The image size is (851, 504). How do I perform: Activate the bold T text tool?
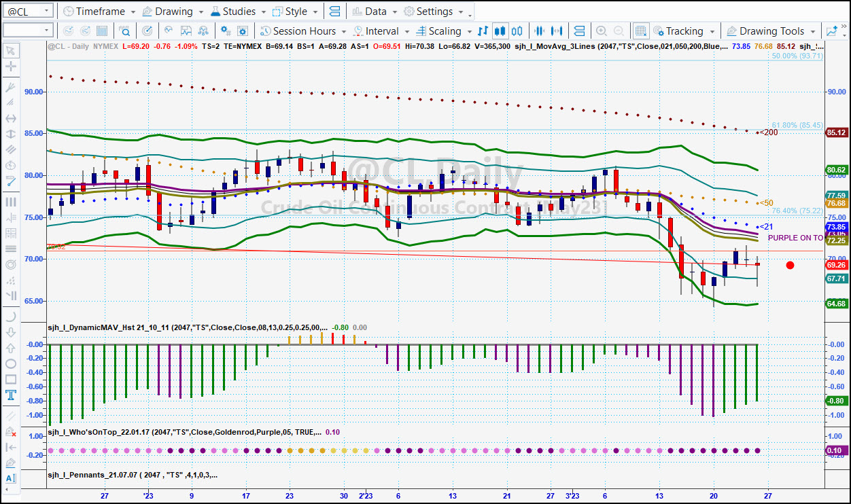point(11,395)
